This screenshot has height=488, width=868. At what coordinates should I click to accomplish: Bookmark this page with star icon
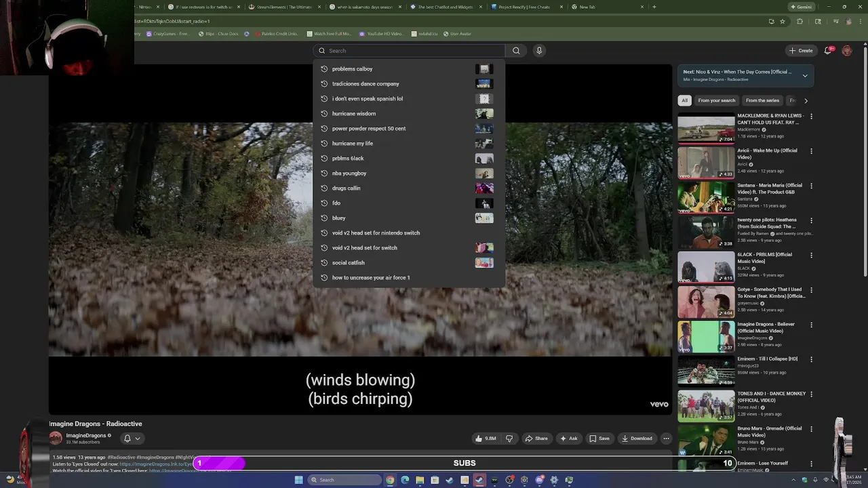[x=783, y=21]
